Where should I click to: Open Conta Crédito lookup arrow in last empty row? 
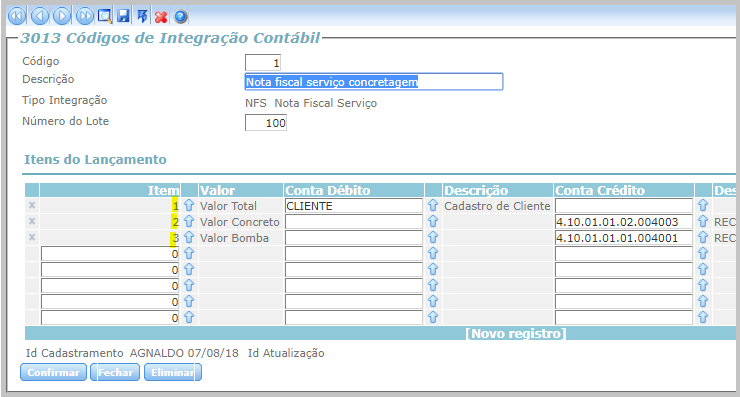[703, 317]
